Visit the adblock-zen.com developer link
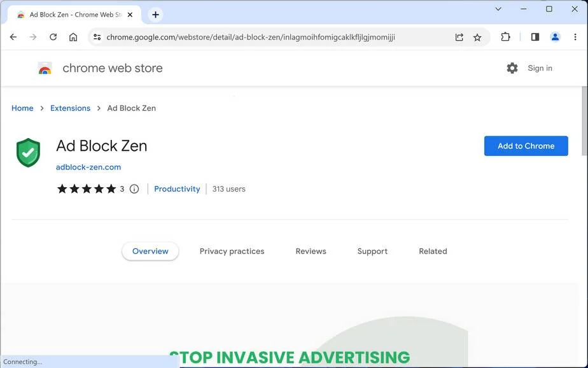Image resolution: width=588 pixels, height=368 pixels. [88, 167]
